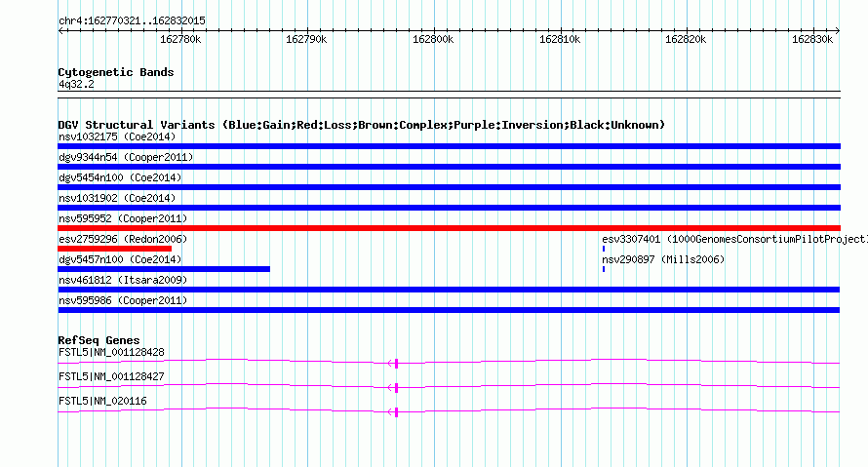Click the RefSeq Genes track title
This screenshot has width=868, height=467.
(99, 340)
